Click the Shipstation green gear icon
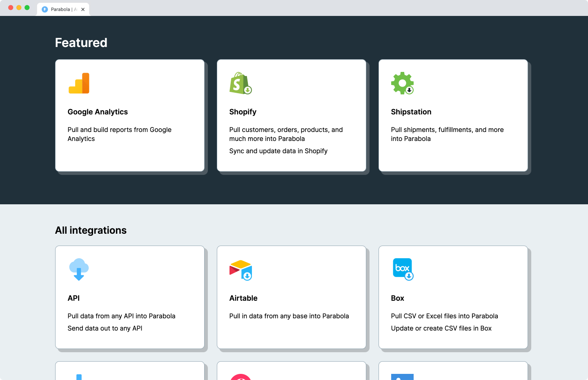The image size is (588, 380). pyautogui.click(x=403, y=83)
